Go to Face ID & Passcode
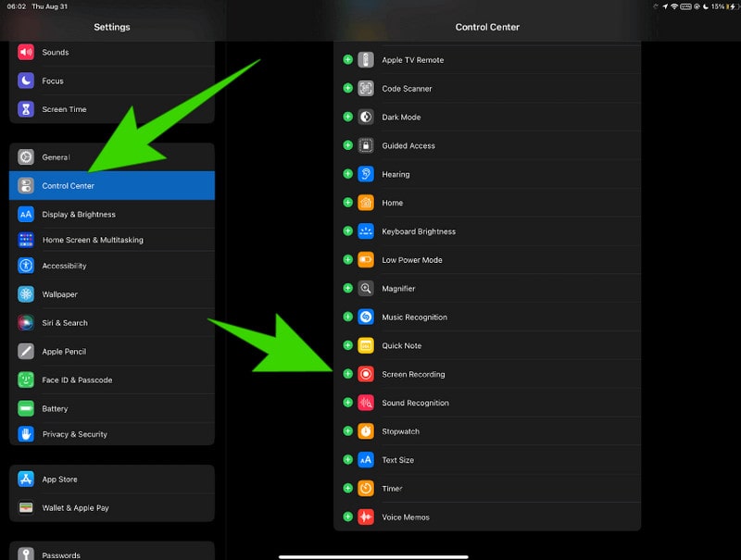The height and width of the screenshot is (560, 741). pos(77,380)
